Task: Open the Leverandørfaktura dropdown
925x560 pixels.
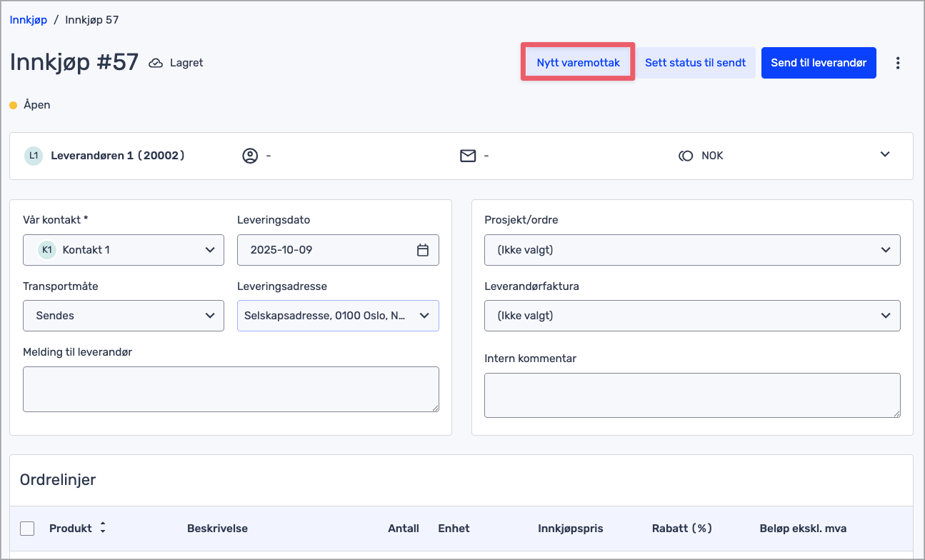Action: [x=691, y=316]
